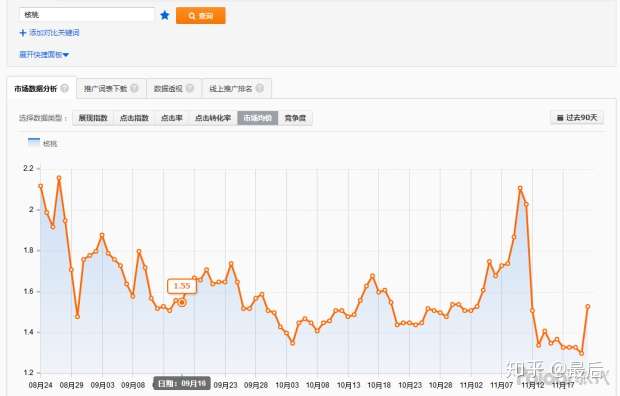This screenshot has height=396, width=620.
Task: Select the 点击指数 data type
Action: coord(134,118)
